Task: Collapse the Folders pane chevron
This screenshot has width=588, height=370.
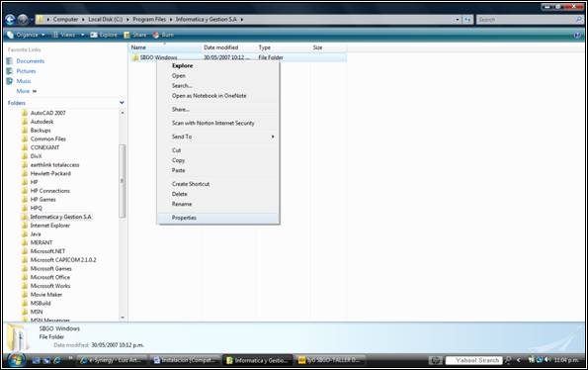Action: click(122, 103)
